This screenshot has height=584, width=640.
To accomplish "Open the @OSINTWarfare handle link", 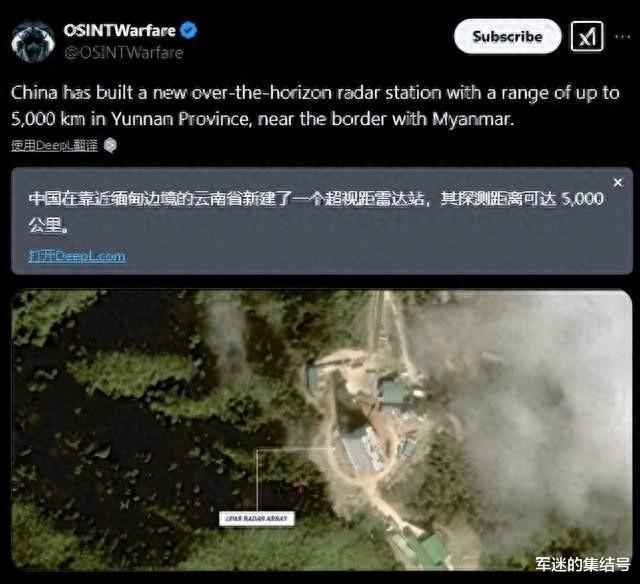I will click(124, 53).
